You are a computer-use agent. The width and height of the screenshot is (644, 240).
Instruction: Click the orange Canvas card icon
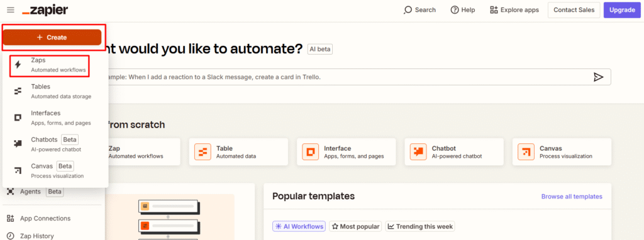click(526, 152)
